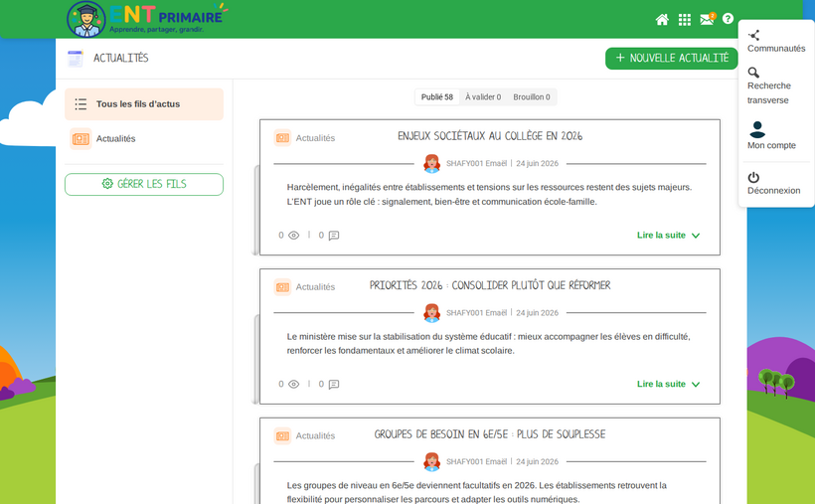Switch to the Brouillon 0 tab

click(531, 97)
